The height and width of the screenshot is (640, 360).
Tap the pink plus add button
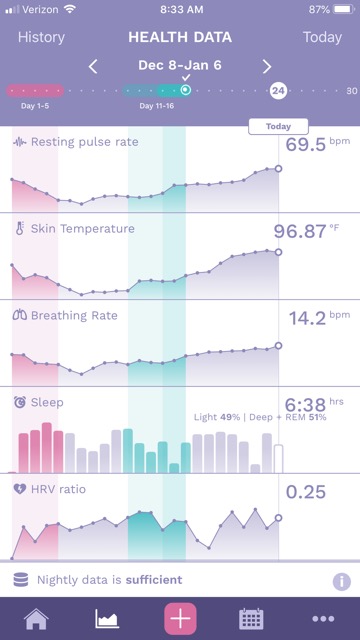180,619
